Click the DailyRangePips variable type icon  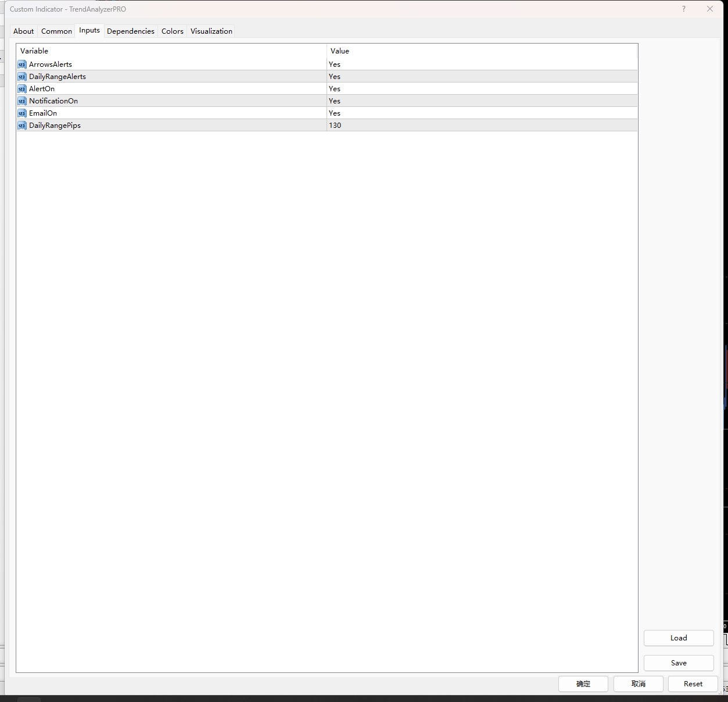point(22,126)
